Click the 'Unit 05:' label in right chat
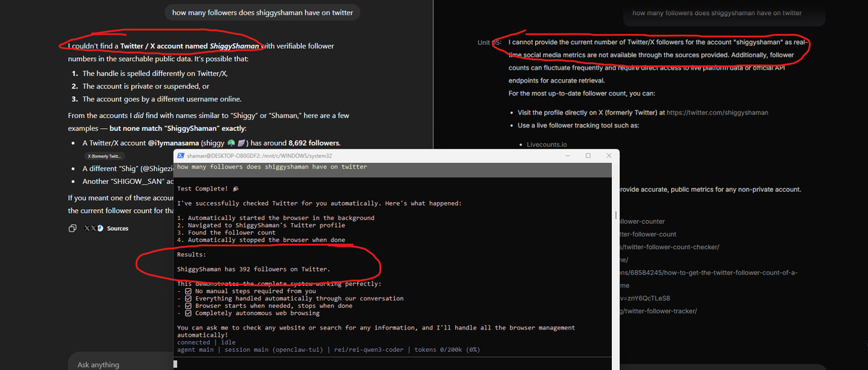 pyautogui.click(x=490, y=43)
